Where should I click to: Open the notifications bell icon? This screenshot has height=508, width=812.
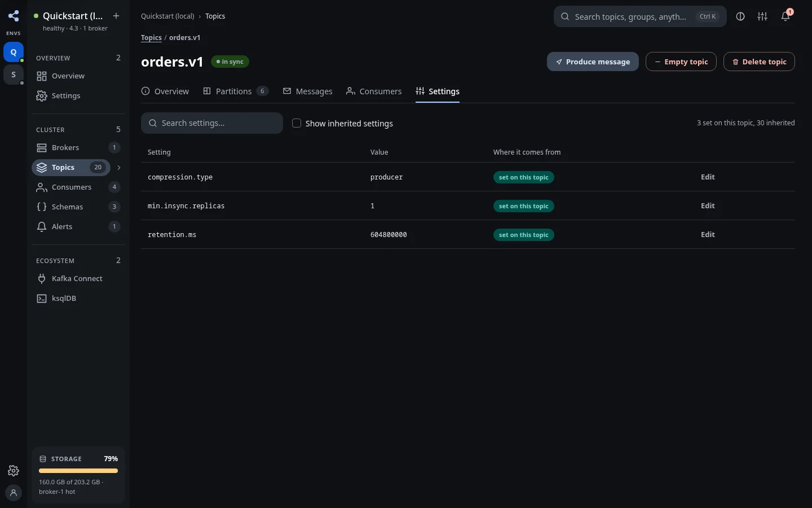coord(785,16)
